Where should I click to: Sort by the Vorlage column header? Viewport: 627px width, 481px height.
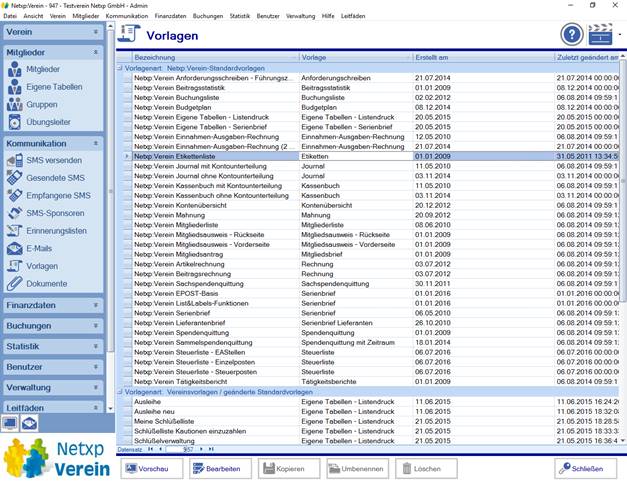[x=356, y=57]
